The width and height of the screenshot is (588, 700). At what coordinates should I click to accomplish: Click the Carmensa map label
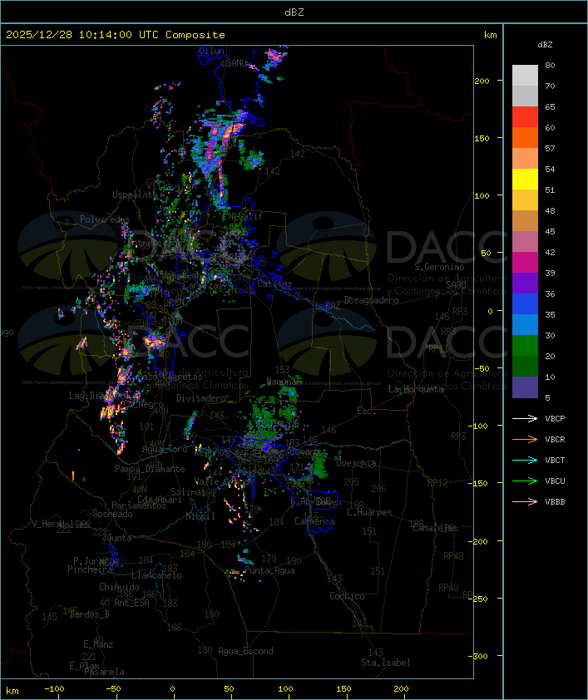coord(314,521)
